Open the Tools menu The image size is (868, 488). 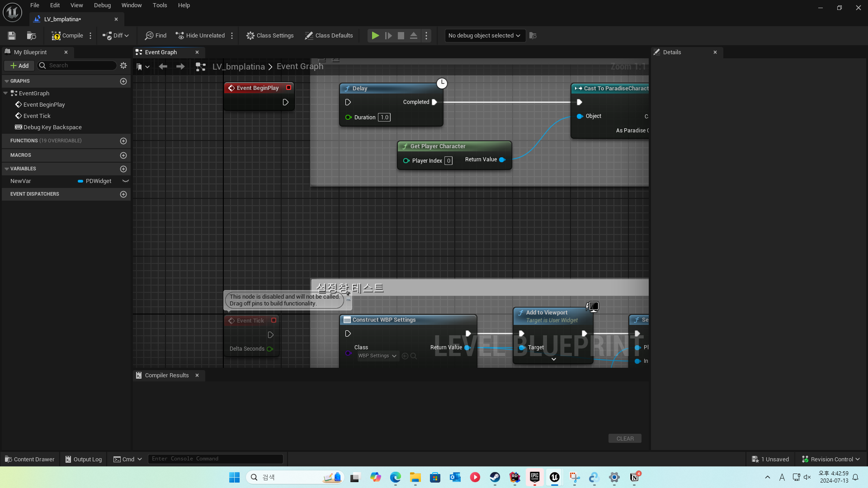160,5
